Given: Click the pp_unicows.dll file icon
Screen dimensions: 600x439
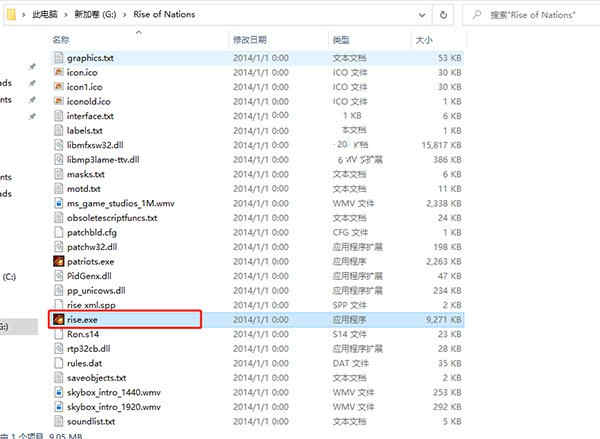Looking at the screenshot, I should (x=59, y=290).
